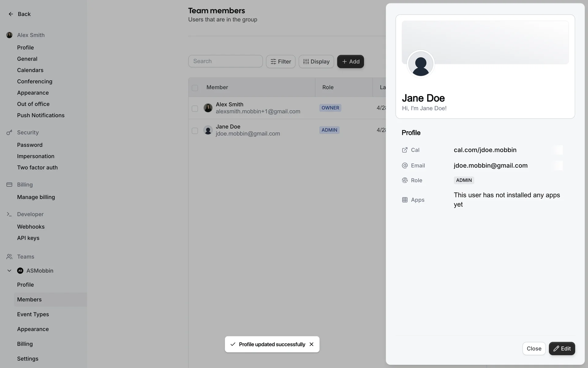
Task: Click the Developer terminal icon
Action: click(x=9, y=214)
